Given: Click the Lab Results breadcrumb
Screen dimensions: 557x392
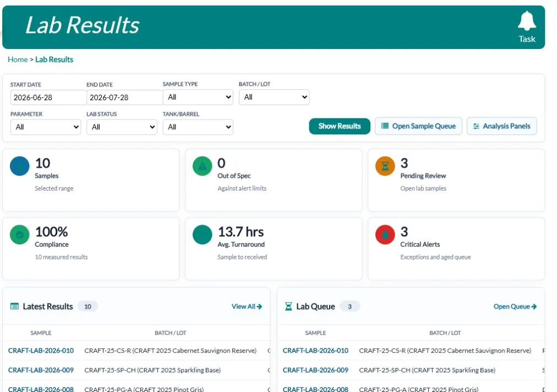Looking at the screenshot, I should coord(54,59).
